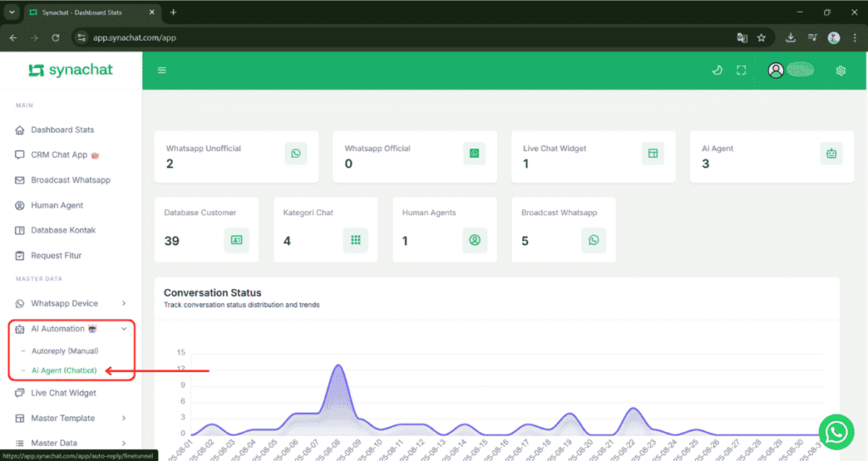Expand Whatsapp Device submenu chevron
Viewport: 868px width, 461px height.
tap(124, 303)
